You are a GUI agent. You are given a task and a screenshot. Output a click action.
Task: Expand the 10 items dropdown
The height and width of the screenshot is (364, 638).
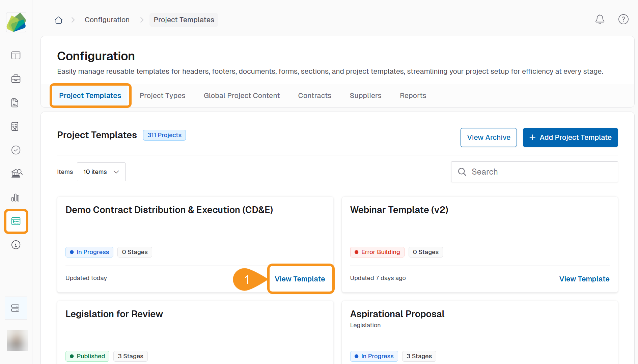pyautogui.click(x=101, y=172)
